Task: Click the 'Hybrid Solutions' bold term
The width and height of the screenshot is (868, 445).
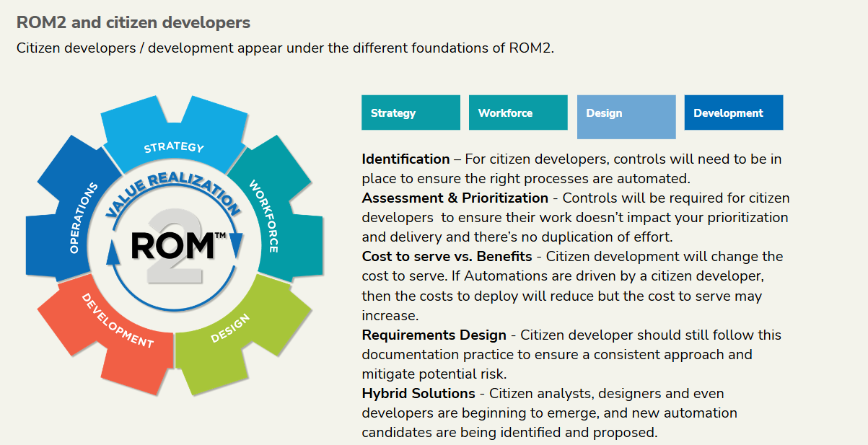Action: click(418, 393)
